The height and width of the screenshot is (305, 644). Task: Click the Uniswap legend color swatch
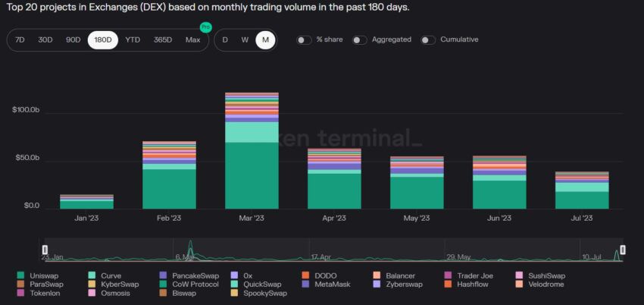tap(21, 276)
